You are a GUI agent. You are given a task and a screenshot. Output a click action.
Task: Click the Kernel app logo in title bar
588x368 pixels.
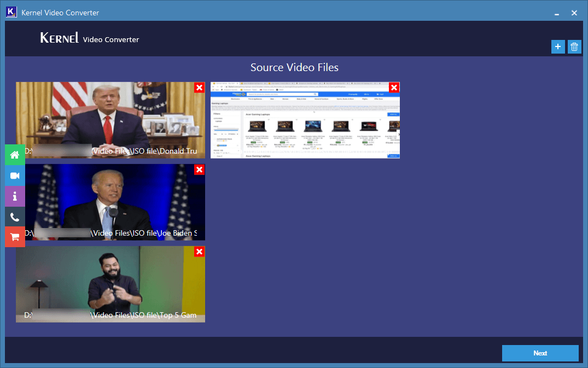tap(11, 12)
